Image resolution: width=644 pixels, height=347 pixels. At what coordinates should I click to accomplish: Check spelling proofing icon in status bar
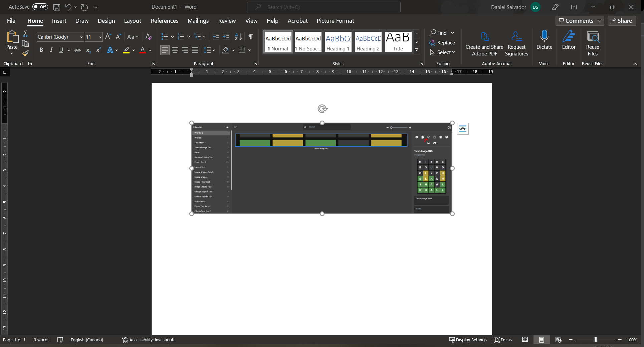click(x=60, y=340)
